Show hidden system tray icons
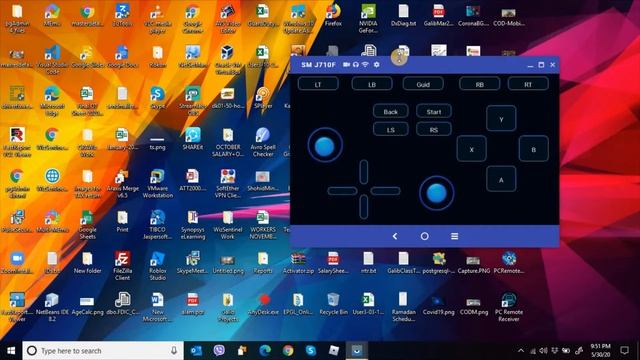 521,351
